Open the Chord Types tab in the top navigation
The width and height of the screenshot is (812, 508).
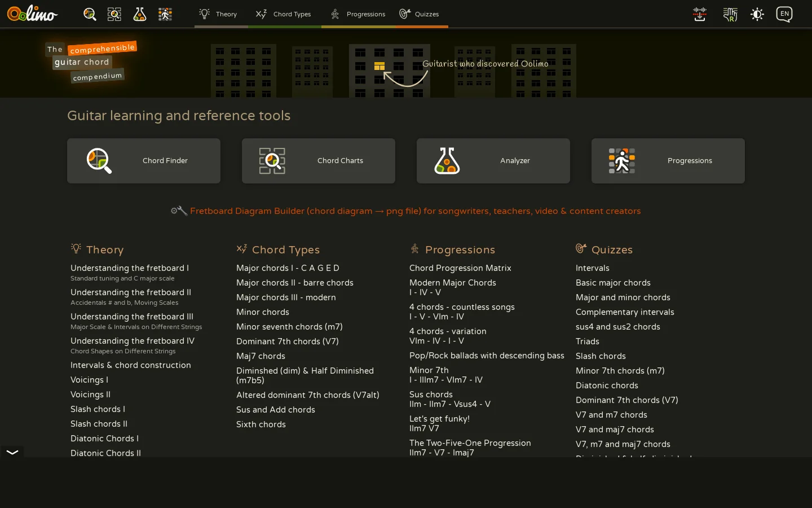284,14
